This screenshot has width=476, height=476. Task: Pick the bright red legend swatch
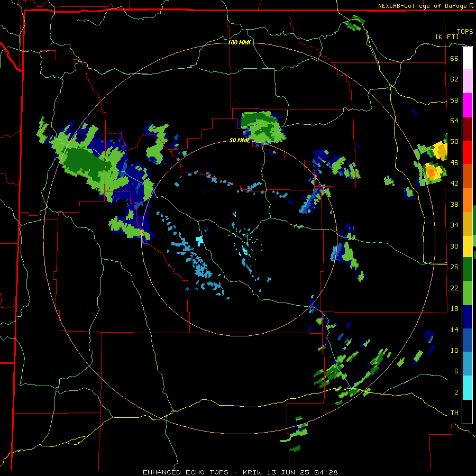click(x=467, y=152)
